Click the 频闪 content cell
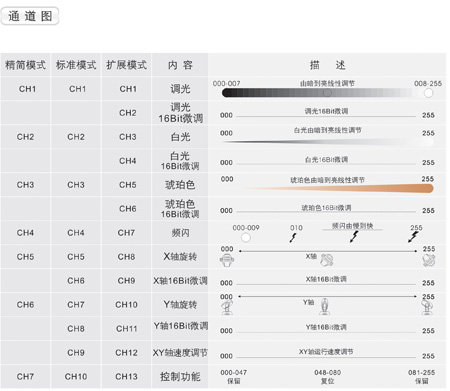The width and height of the screenshot is (450, 391). [x=180, y=233]
